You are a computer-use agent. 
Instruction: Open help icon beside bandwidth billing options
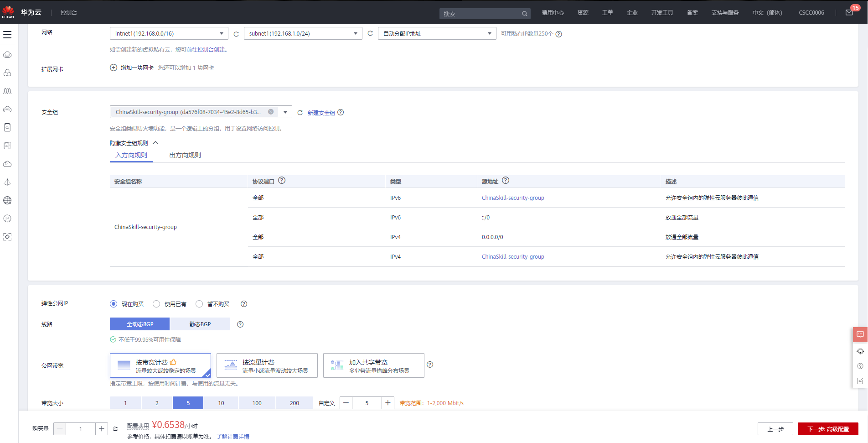430,365
